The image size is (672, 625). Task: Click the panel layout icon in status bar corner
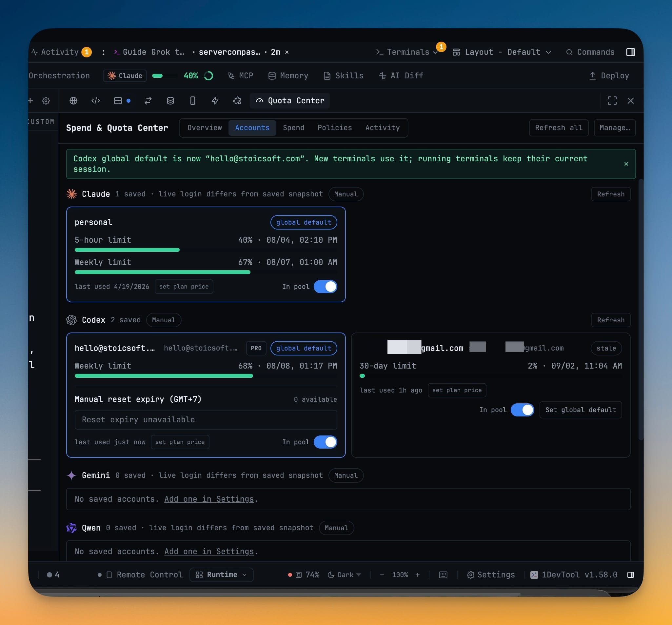point(630,575)
